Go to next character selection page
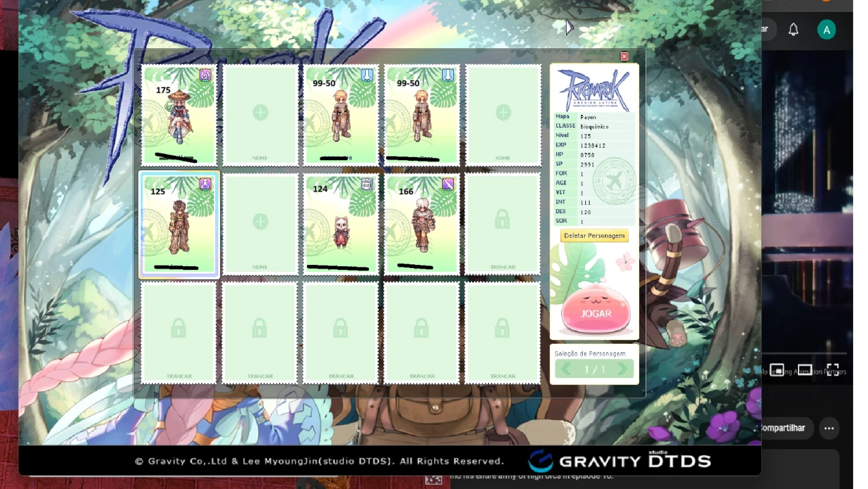 point(623,369)
